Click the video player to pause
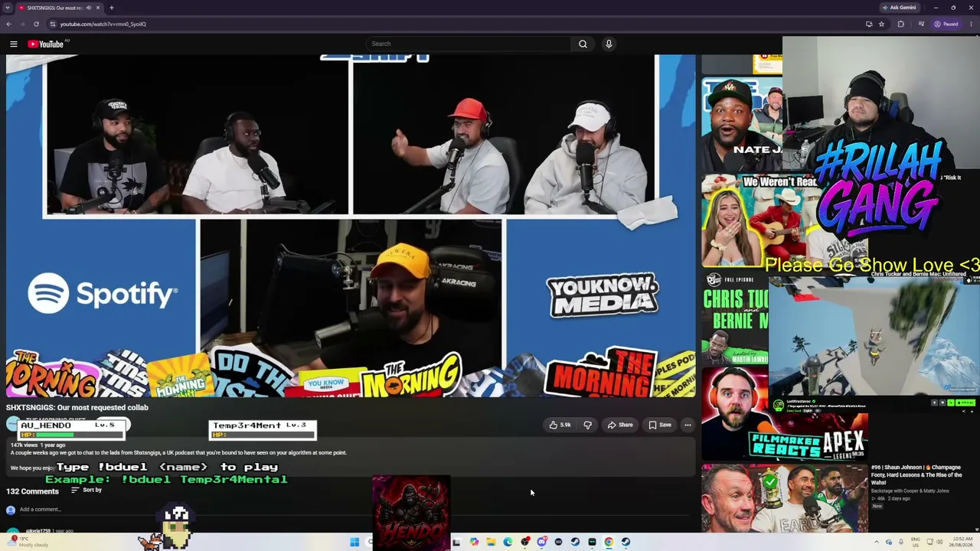The height and width of the screenshot is (551, 980). 351,226
